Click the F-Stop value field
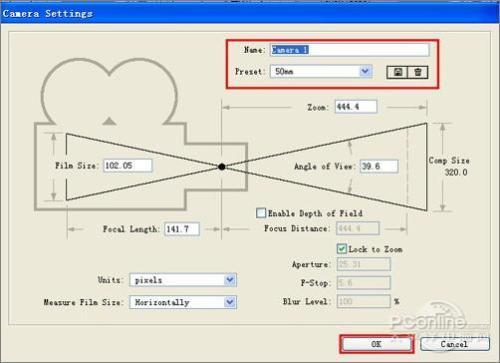500x363 pixels. point(364,283)
